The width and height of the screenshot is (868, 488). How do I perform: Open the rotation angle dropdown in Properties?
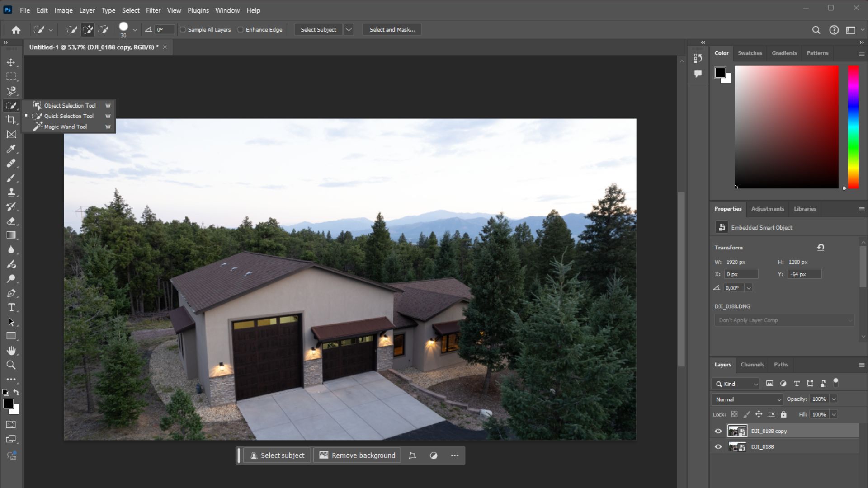click(749, 288)
